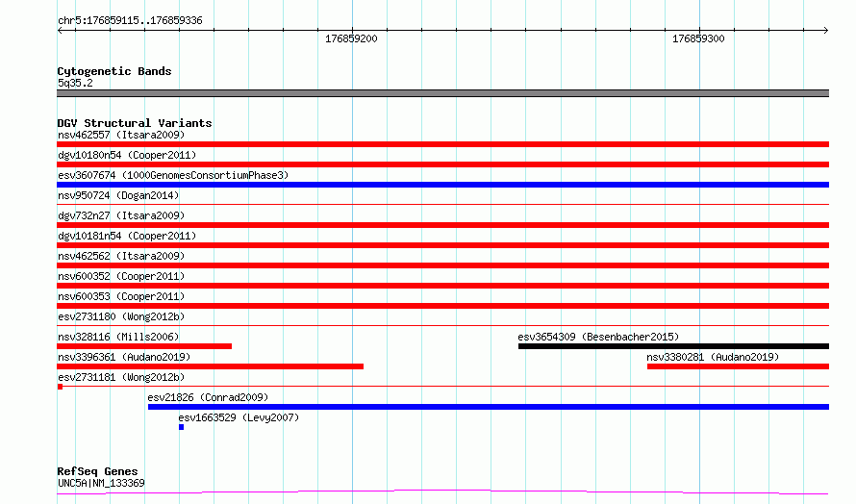Select esv2731181 (Wong2012b) label
This screenshot has width=856, height=504.
point(121,377)
